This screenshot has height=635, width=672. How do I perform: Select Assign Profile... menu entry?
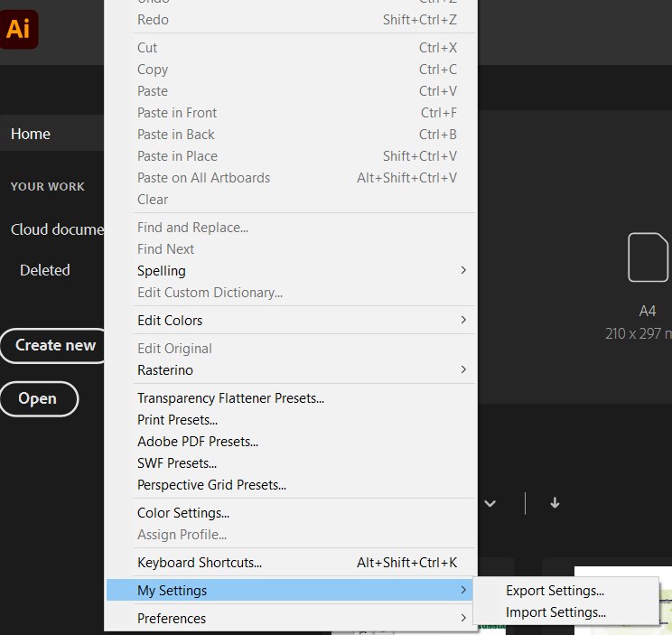pos(290,535)
